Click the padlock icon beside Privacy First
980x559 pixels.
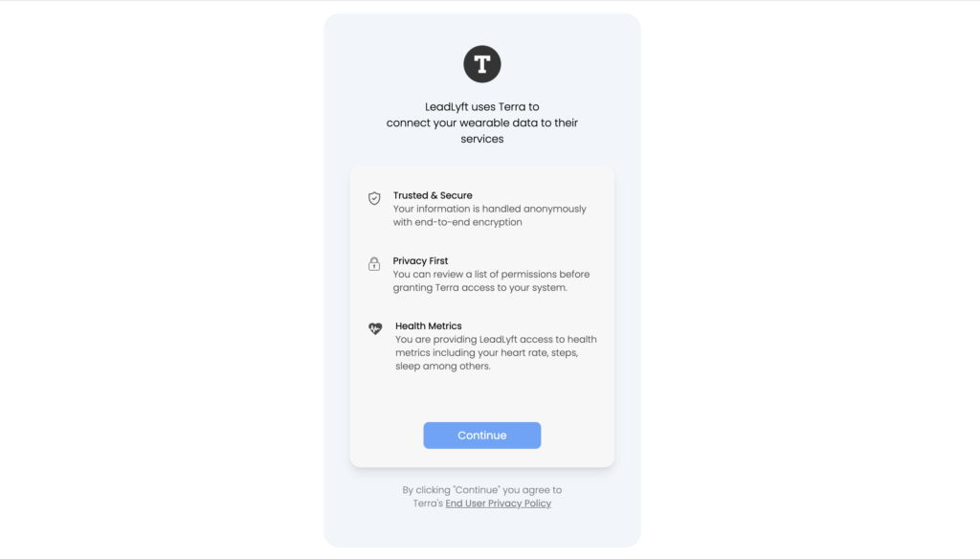tap(374, 264)
